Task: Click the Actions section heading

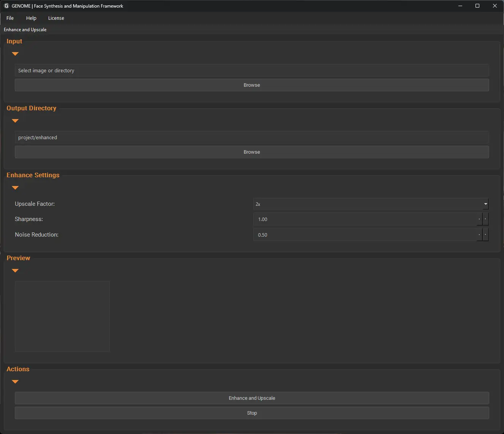Action: pyautogui.click(x=18, y=369)
